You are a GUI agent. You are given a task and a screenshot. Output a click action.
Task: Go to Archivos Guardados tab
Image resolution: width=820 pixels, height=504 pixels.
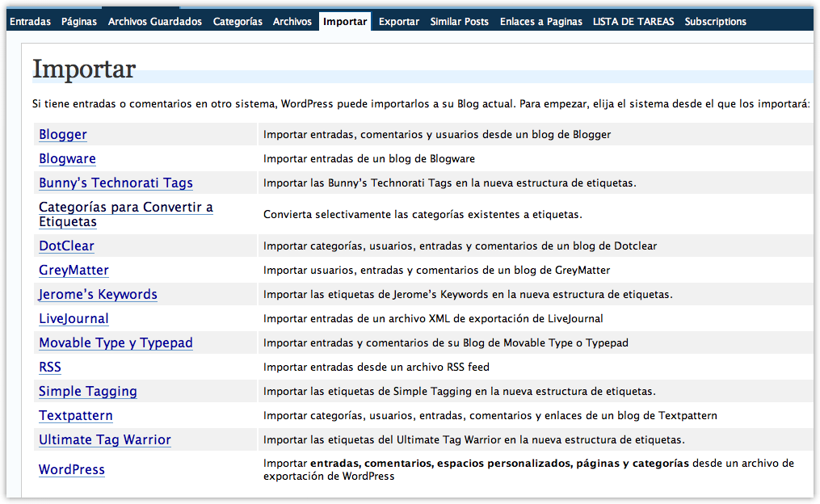155,22
